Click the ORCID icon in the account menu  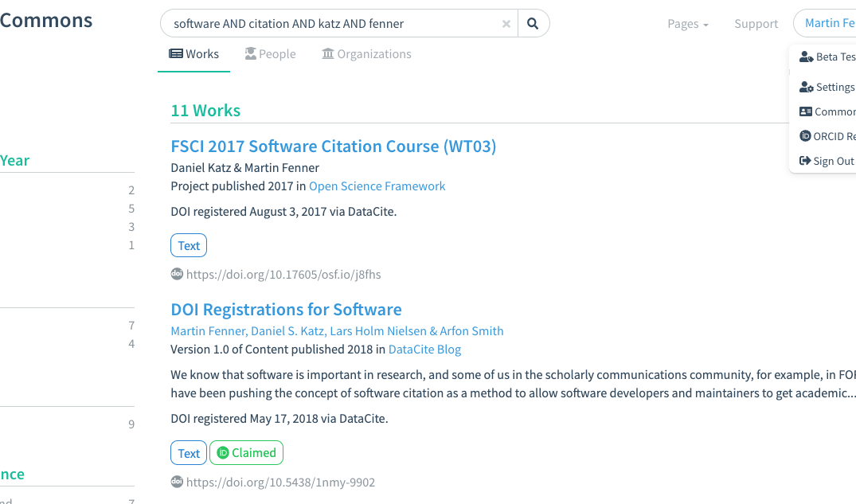[805, 136]
